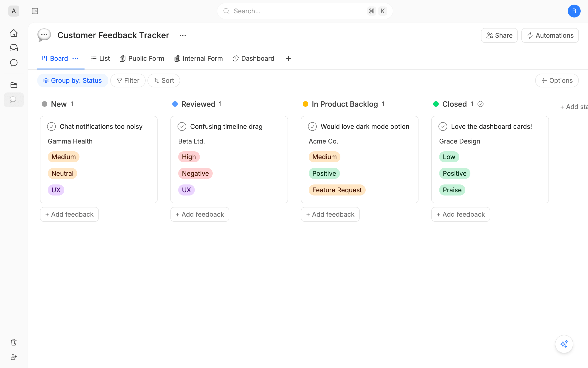Open the Would love dark mode option title
Screen dimensions: 588x368
coord(365,126)
